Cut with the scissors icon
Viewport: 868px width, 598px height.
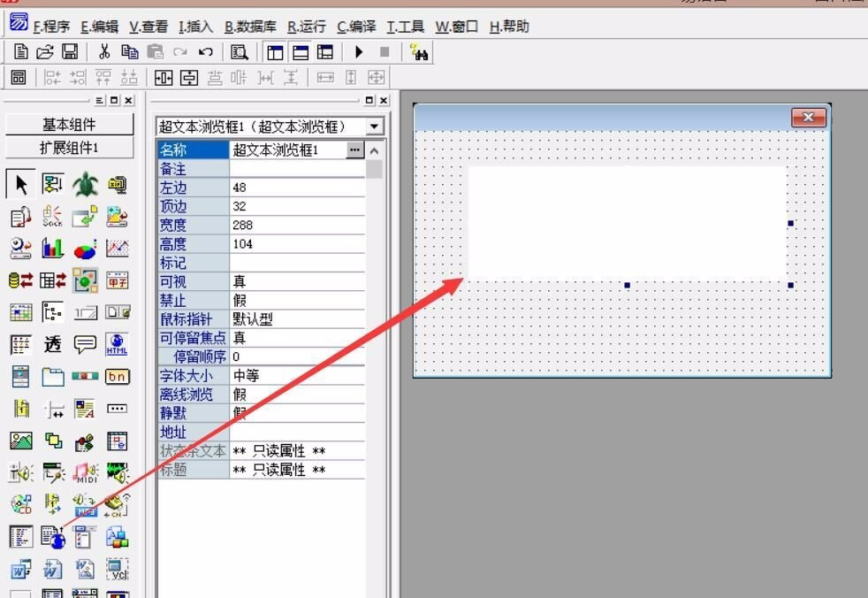(104, 51)
